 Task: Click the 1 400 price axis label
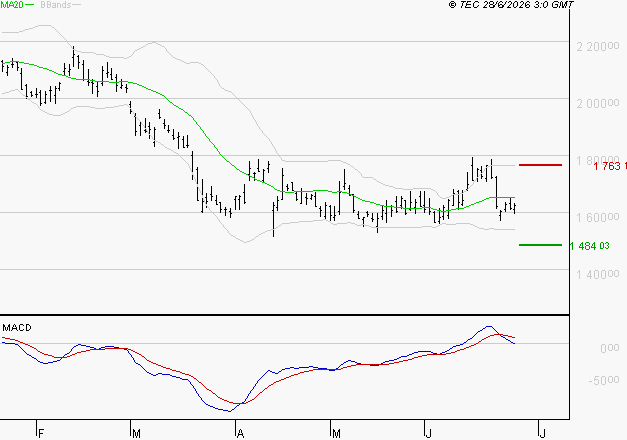(598, 274)
